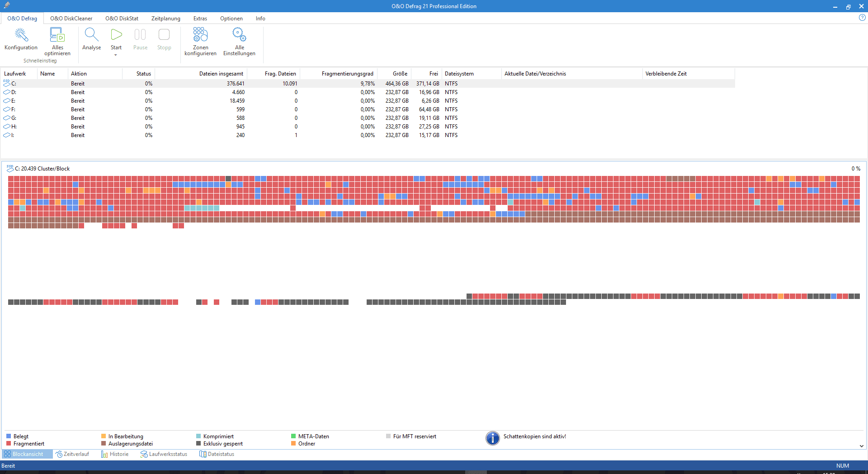Open the Optionen tab
Viewport: 868px width, 474px height.
(231, 19)
